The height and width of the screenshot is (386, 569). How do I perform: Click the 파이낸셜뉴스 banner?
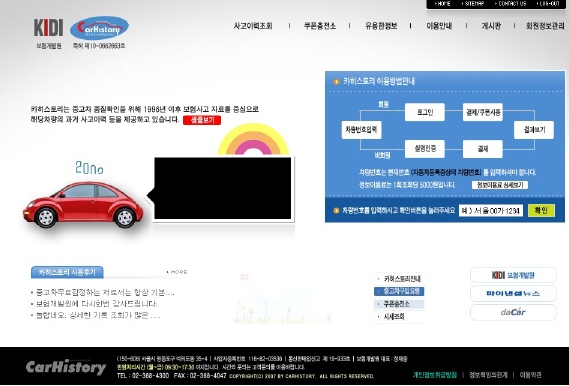tap(513, 293)
